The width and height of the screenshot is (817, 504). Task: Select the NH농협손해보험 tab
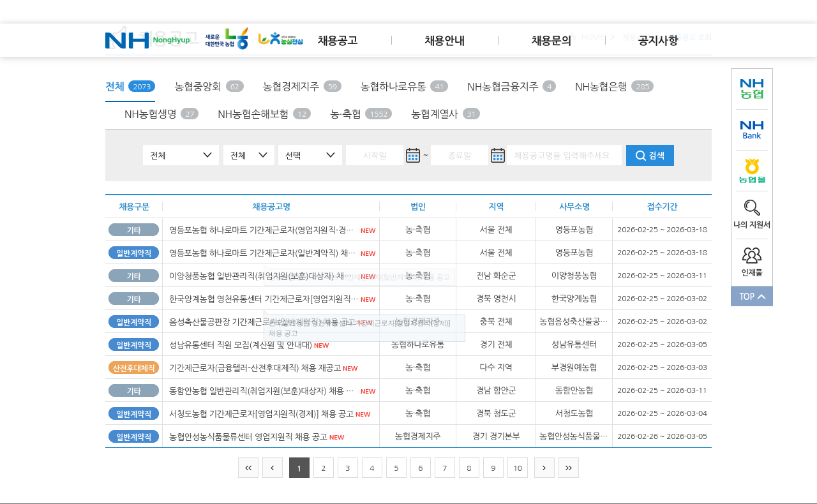[264, 114]
